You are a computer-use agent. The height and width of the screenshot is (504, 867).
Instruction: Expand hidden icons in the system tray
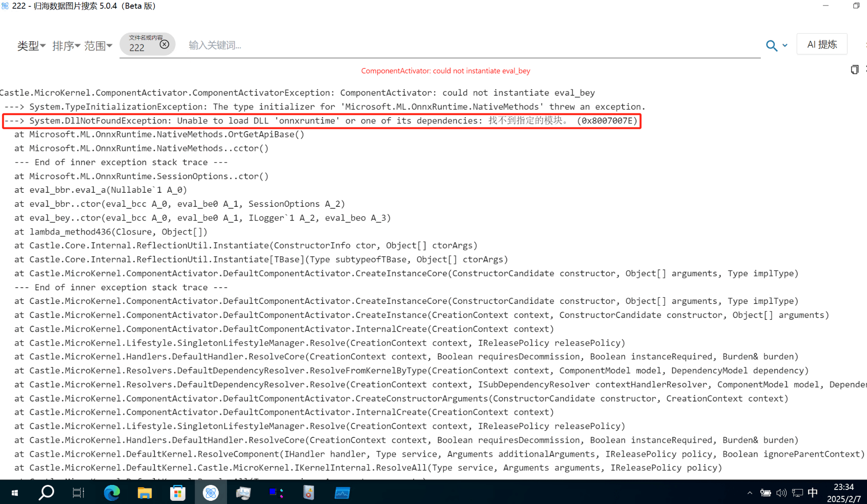[750, 493]
